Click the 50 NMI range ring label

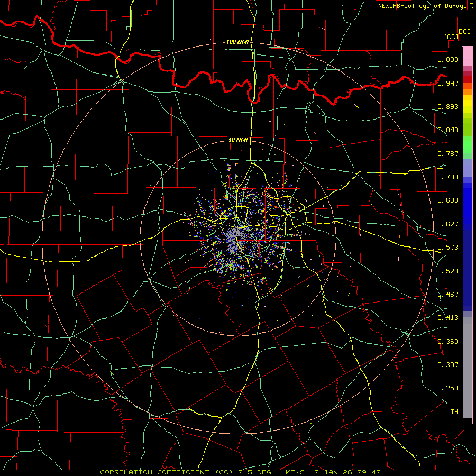(238, 140)
